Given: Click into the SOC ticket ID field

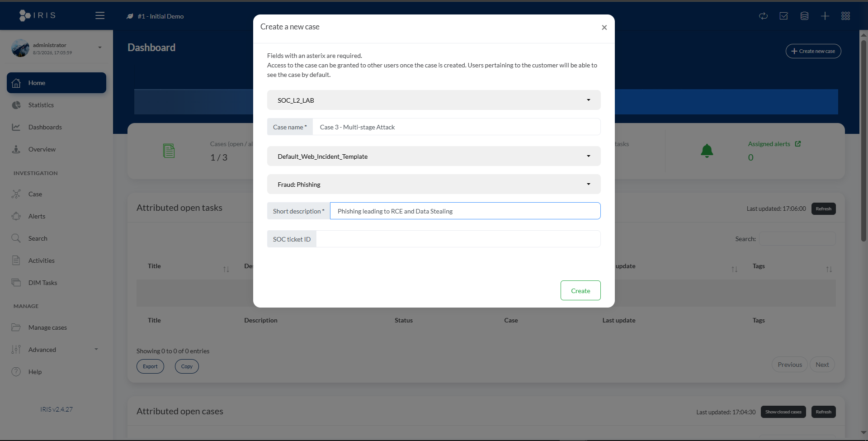Looking at the screenshot, I should click(x=458, y=239).
